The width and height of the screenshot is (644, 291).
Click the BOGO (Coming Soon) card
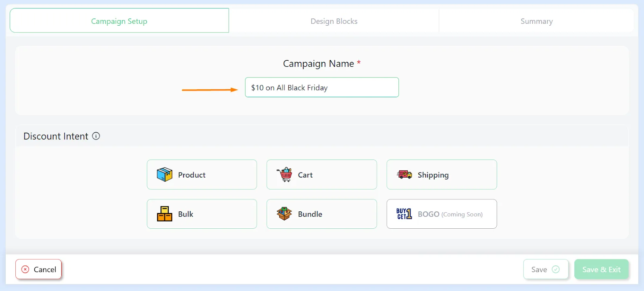pyautogui.click(x=442, y=214)
